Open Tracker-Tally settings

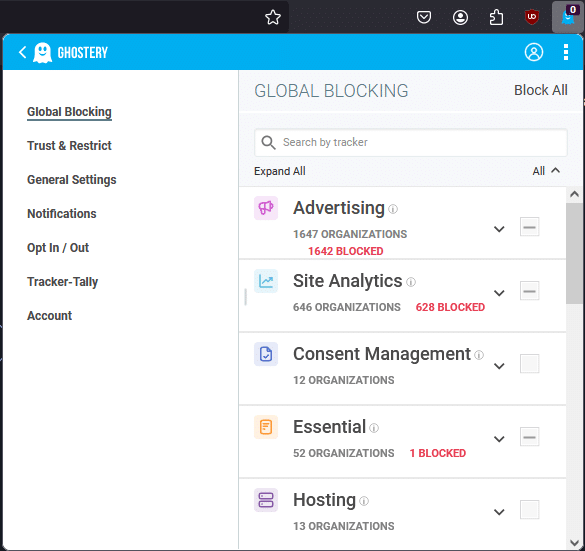62,282
